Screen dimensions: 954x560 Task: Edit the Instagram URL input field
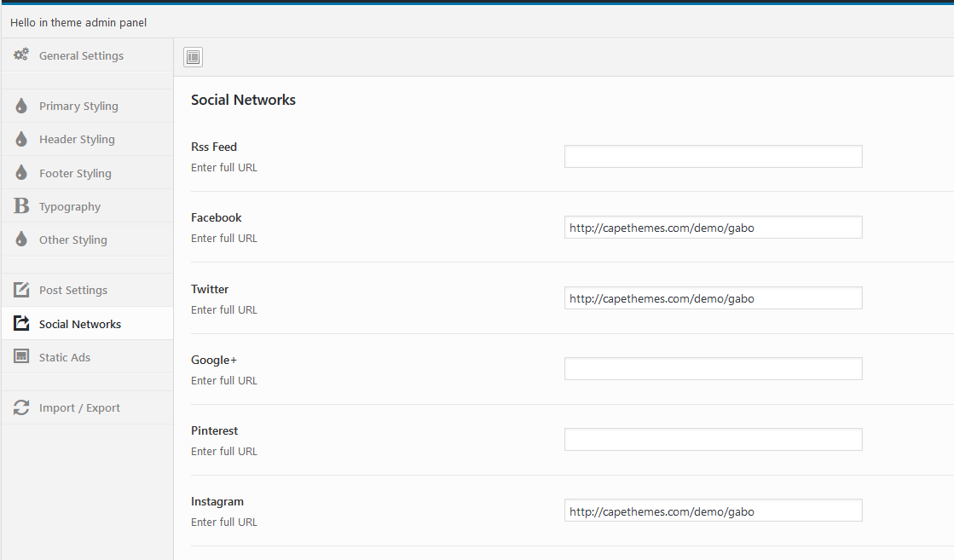(x=713, y=511)
